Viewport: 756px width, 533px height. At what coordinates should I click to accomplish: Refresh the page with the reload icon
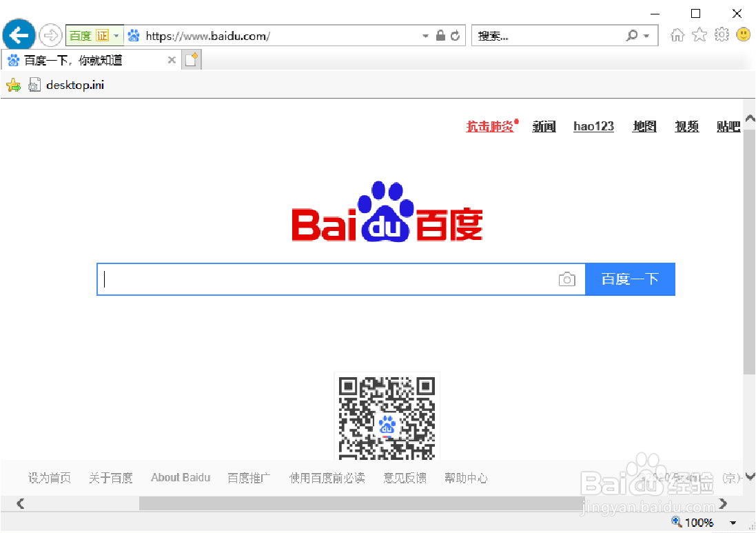tap(456, 34)
